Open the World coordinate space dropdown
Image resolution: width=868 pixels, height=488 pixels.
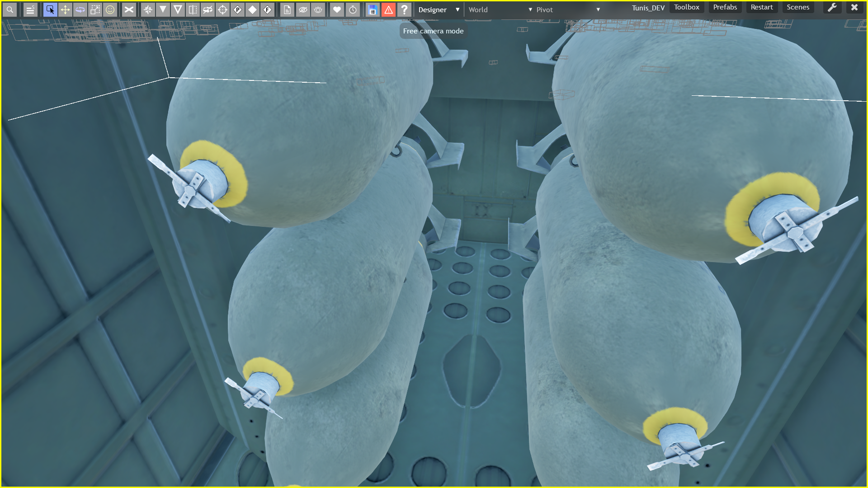[500, 9]
